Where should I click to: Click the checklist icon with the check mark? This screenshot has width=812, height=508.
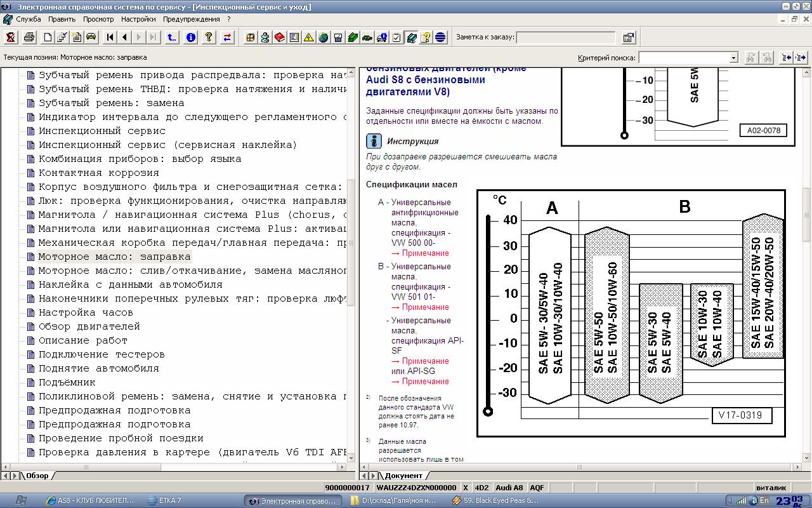click(x=396, y=37)
